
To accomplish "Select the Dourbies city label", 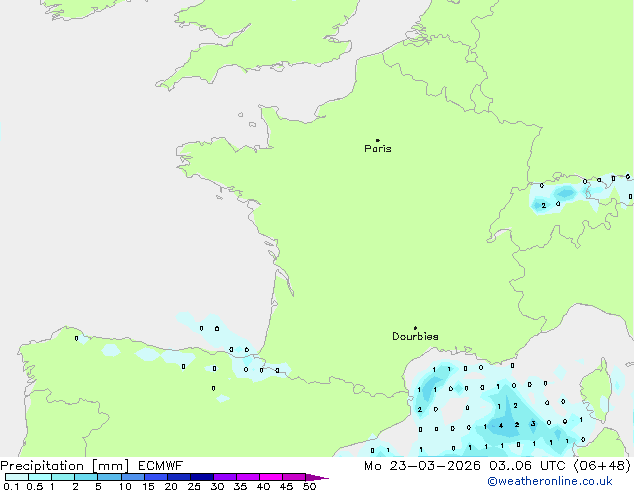I will click(x=415, y=336).
